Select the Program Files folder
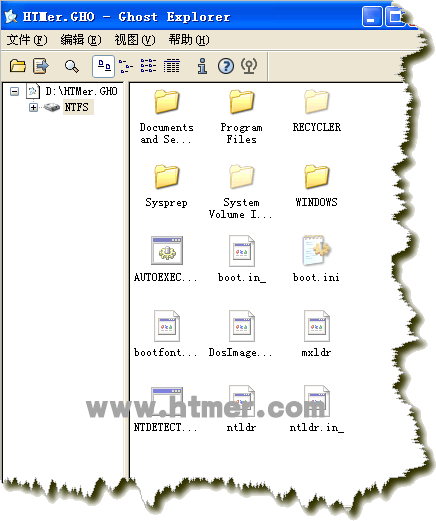The image size is (436, 521). point(242,116)
